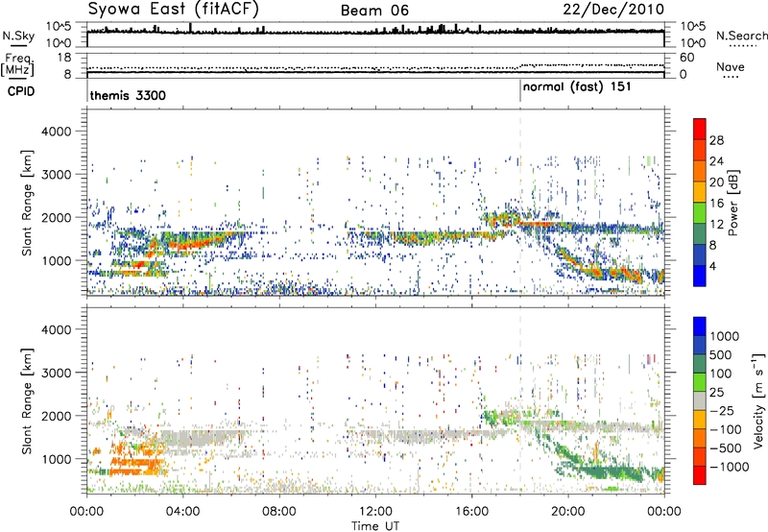Image resolution: width=768 pixels, height=532 pixels.
Task: Click the '08:00' time tick label
Action: click(279, 512)
